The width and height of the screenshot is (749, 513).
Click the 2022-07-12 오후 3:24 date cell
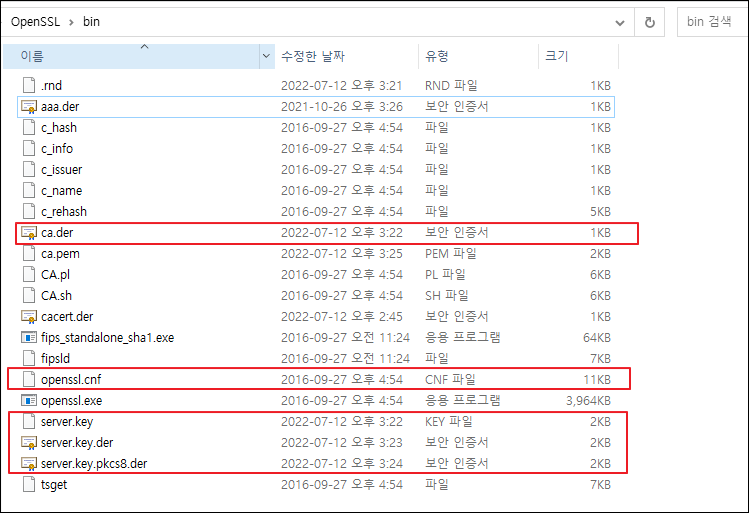pos(342,464)
